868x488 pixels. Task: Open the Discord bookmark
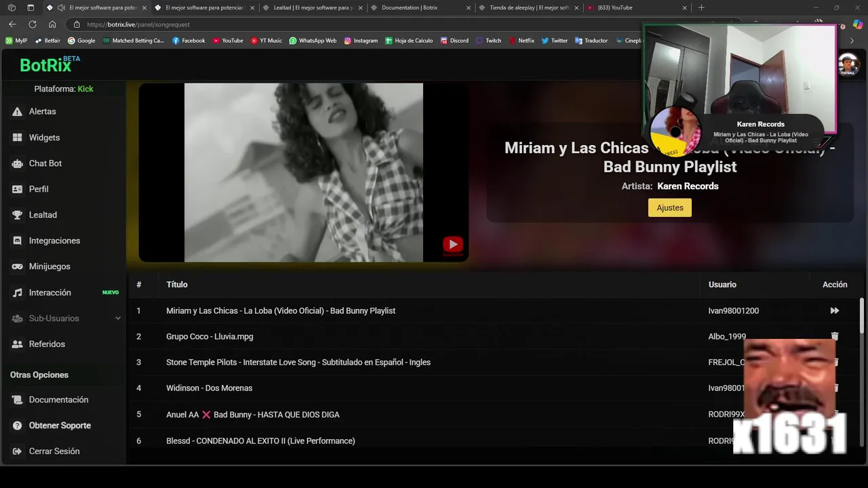pyautogui.click(x=454, y=41)
